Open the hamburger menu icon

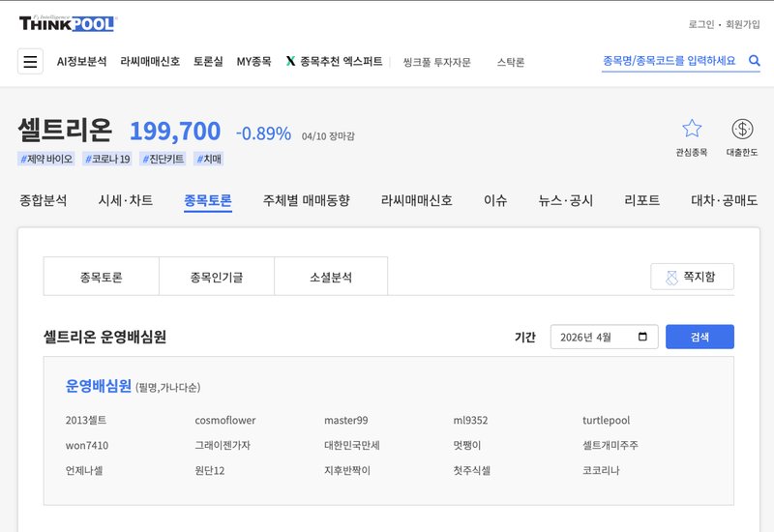coord(30,61)
